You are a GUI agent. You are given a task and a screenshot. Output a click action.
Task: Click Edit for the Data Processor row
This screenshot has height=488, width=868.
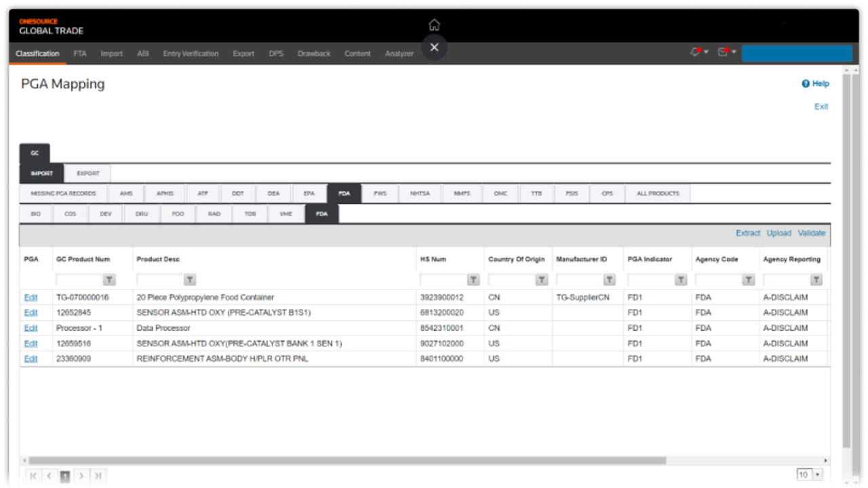click(x=31, y=328)
